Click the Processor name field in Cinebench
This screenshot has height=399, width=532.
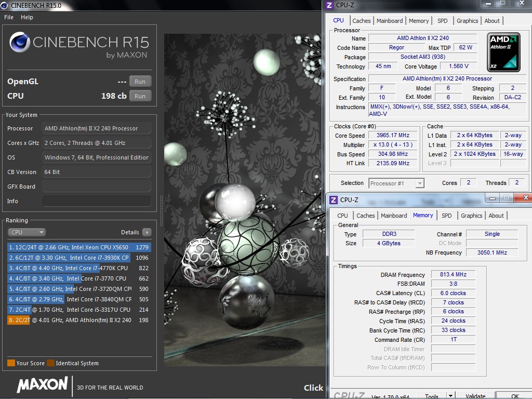(x=97, y=128)
